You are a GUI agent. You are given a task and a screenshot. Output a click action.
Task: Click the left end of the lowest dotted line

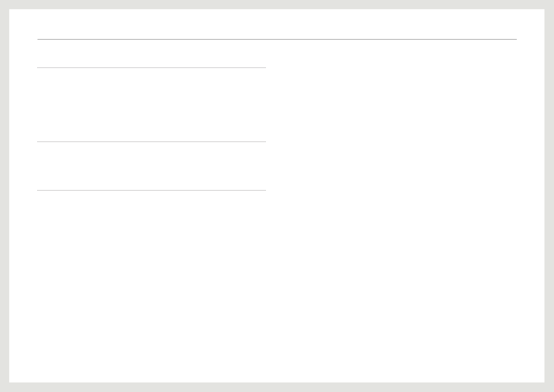pyautogui.click(x=38, y=190)
